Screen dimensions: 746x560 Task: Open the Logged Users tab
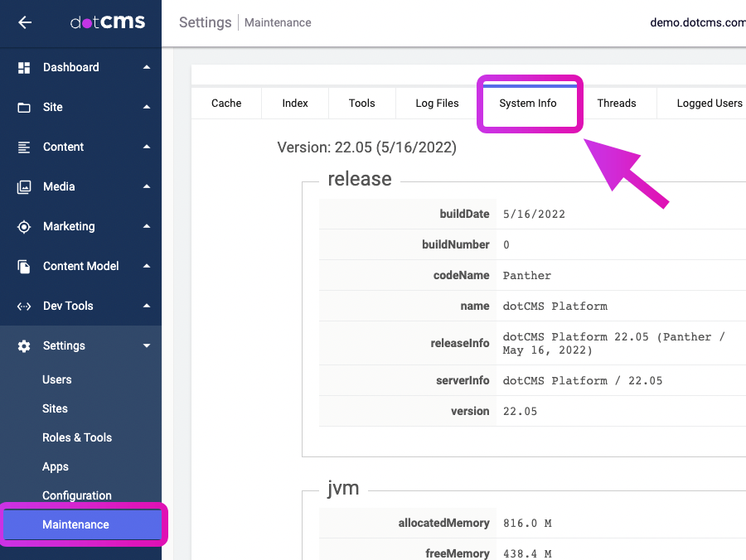[709, 104]
